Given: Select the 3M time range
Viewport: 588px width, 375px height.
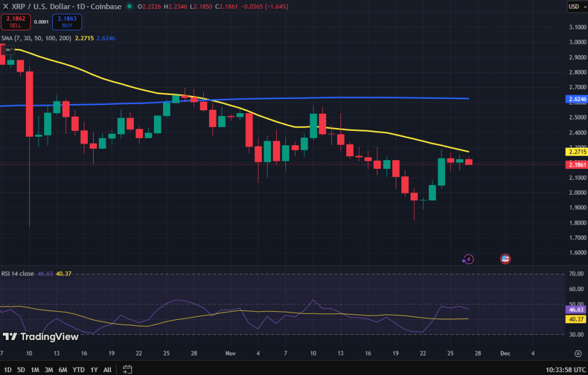Looking at the screenshot, I should [x=49, y=370].
